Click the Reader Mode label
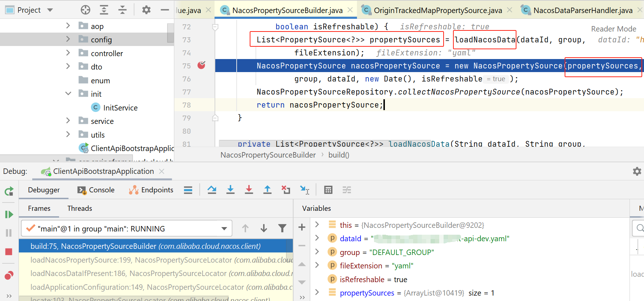Viewport: 644px width, 301px height. pos(614,29)
